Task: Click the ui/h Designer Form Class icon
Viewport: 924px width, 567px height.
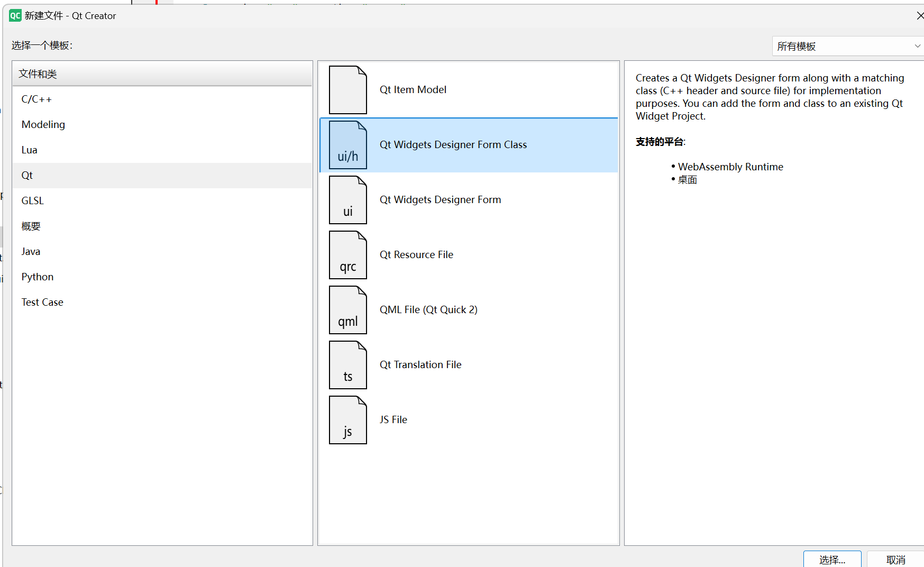Action: click(347, 145)
